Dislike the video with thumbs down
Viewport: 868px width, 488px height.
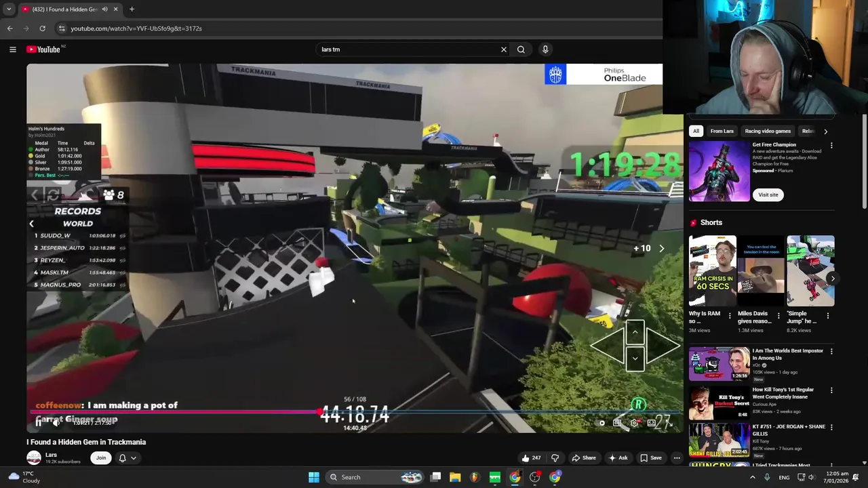click(555, 458)
